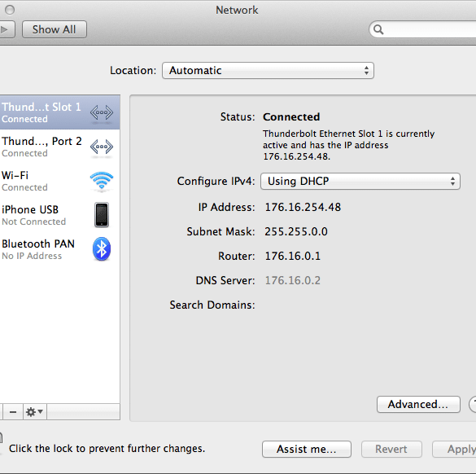Viewport: 476px width, 474px height.
Task: Click the Wi-Fi signal icon
Action: (102, 181)
